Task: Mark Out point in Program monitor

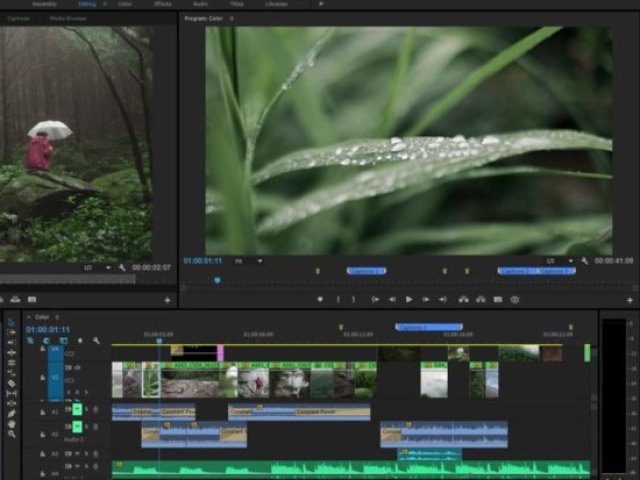Action: click(353, 300)
